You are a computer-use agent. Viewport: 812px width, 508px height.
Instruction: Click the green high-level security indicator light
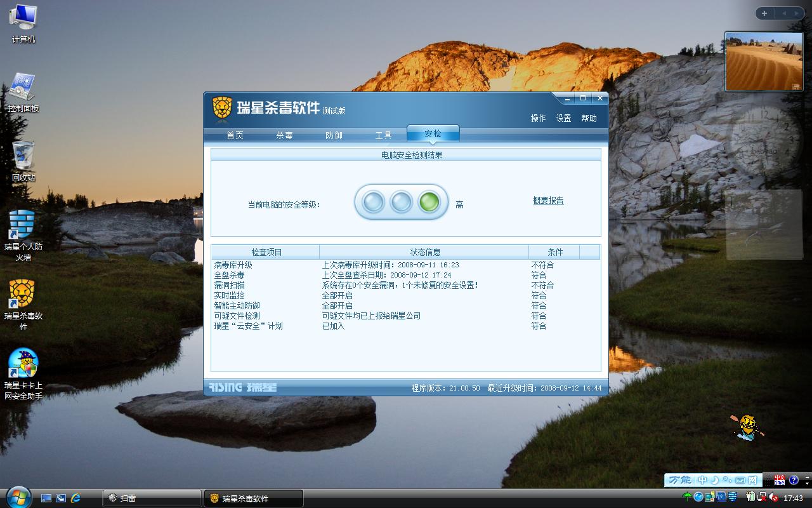click(x=429, y=203)
